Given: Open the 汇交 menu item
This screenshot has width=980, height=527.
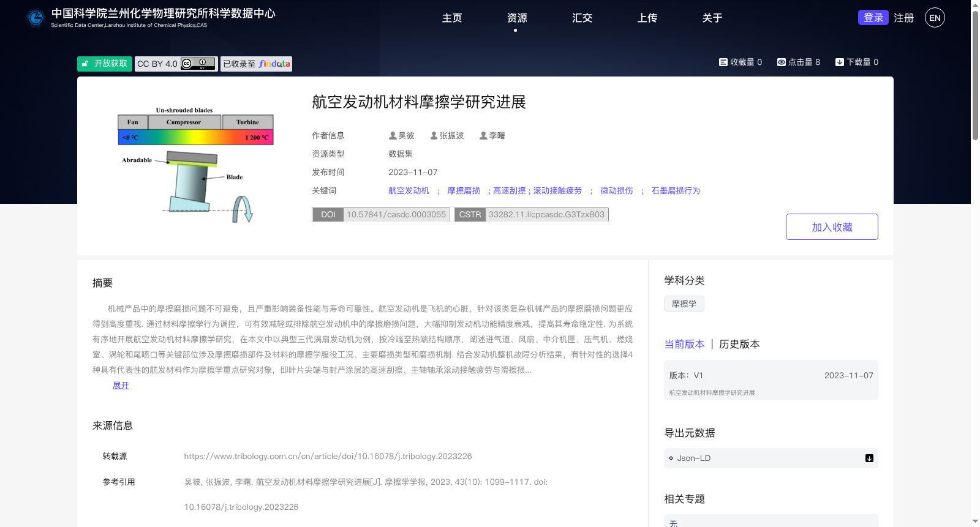Looking at the screenshot, I should pyautogui.click(x=582, y=18).
